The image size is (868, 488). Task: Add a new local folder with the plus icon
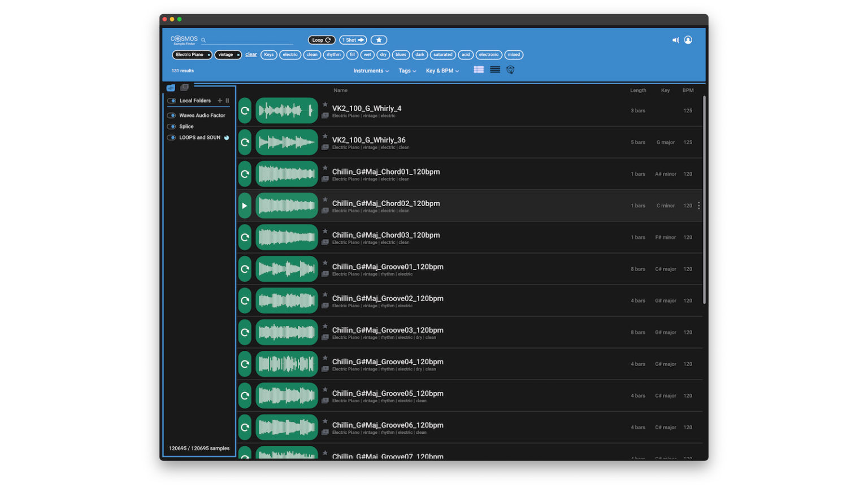[x=220, y=100]
